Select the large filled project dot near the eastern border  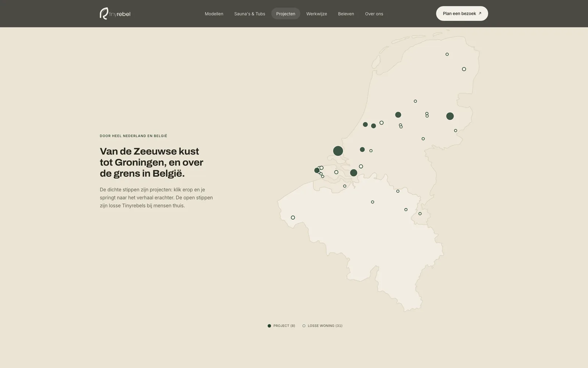pyautogui.click(x=450, y=116)
